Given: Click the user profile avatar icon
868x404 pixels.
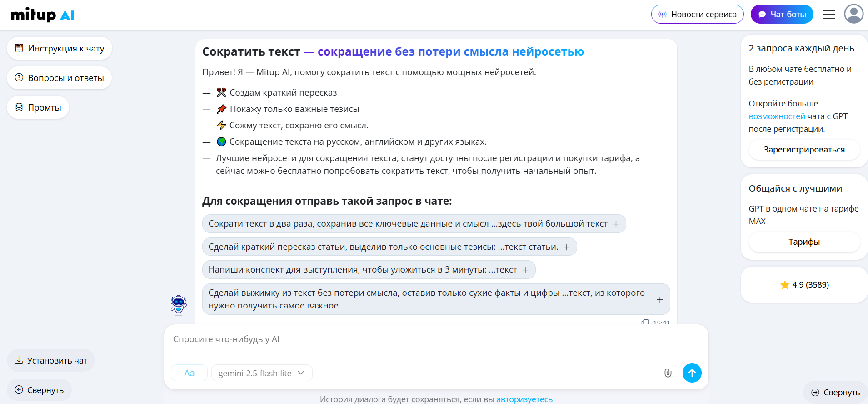Looking at the screenshot, I should 853,14.
